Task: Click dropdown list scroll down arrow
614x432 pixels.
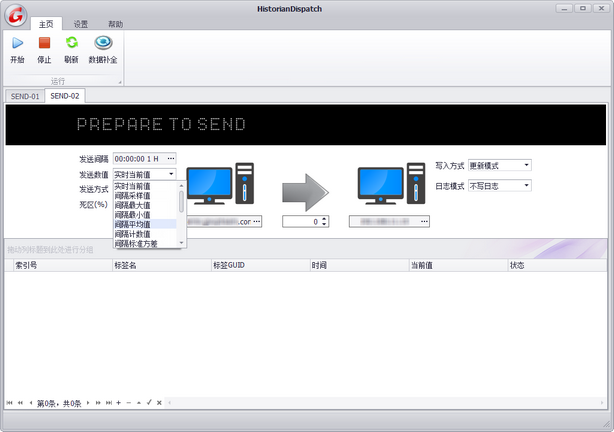Action: (x=181, y=243)
